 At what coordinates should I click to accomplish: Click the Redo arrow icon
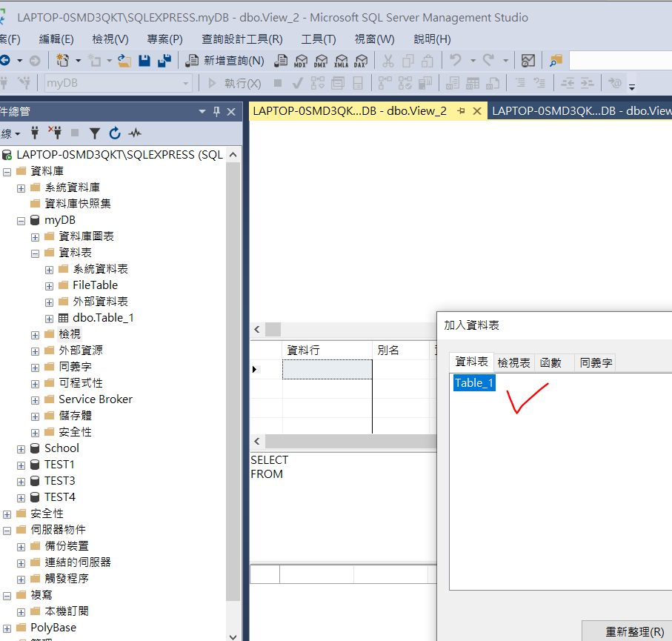pyautogui.click(x=488, y=61)
